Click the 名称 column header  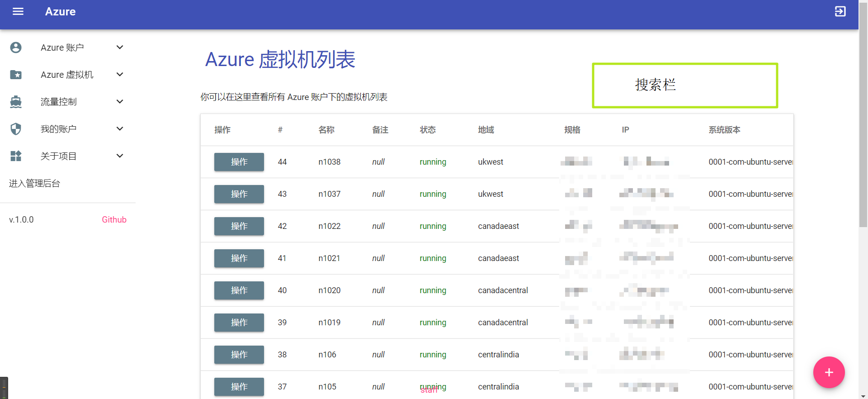click(x=326, y=130)
